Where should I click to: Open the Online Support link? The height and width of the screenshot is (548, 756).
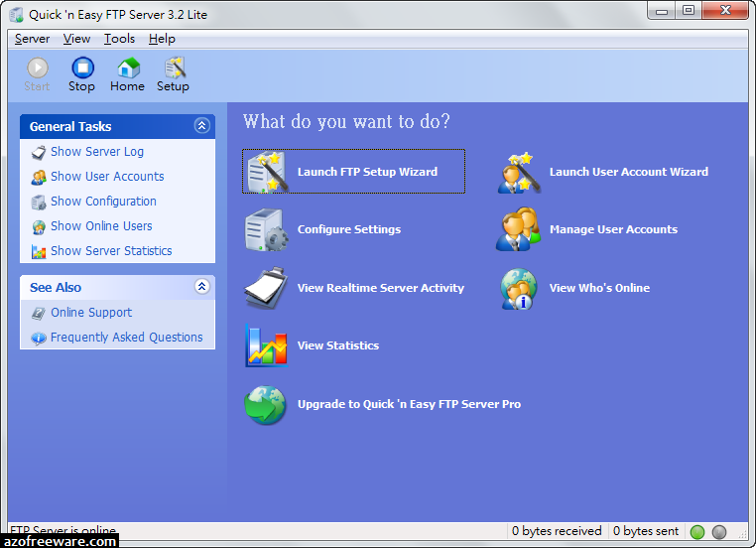tap(91, 313)
